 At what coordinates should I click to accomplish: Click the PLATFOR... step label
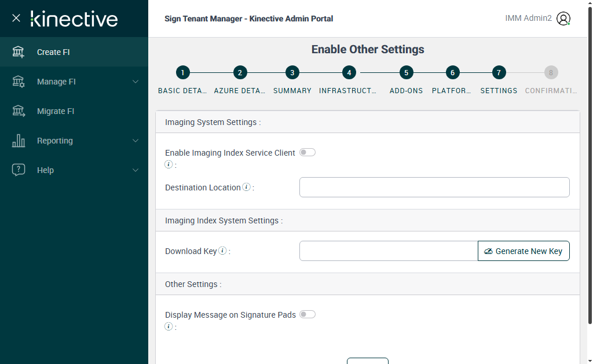[x=452, y=91]
